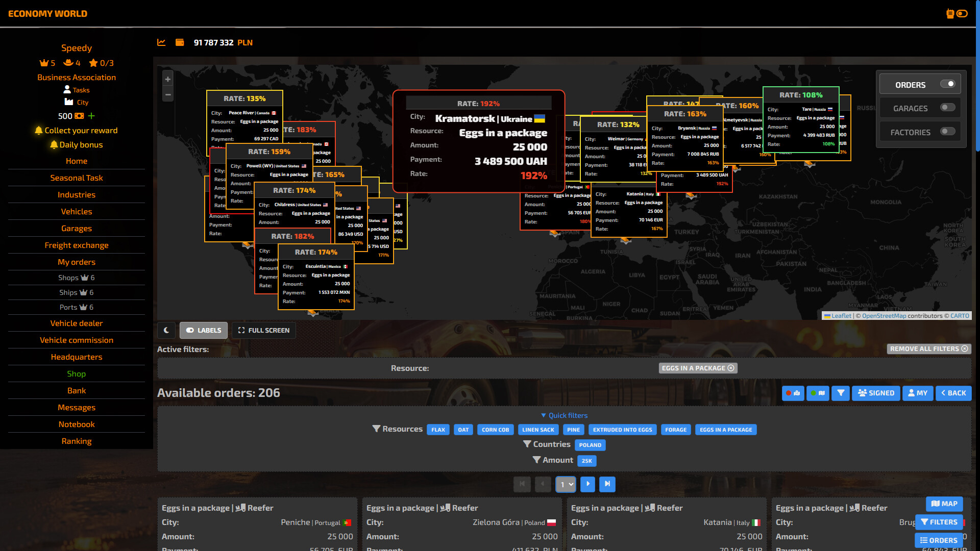Image resolution: width=980 pixels, height=551 pixels.
Task: Click REMOVE ALL FILTERS button
Action: [x=928, y=349]
